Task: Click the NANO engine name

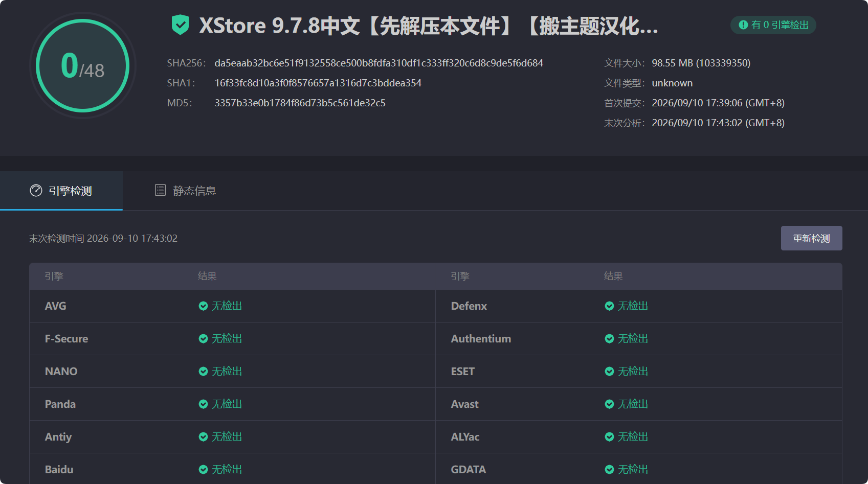Action: pos(61,372)
